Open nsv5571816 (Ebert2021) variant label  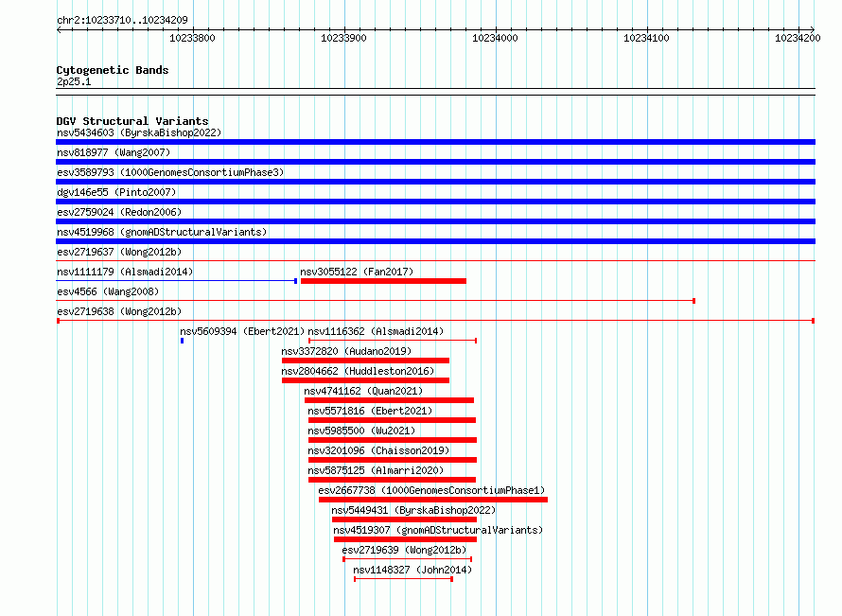click(370, 411)
